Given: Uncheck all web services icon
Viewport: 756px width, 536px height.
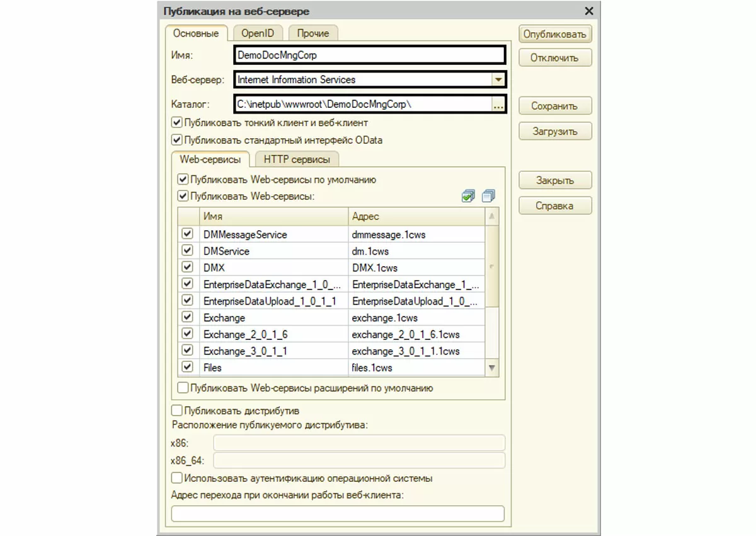Looking at the screenshot, I should coord(489,197).
